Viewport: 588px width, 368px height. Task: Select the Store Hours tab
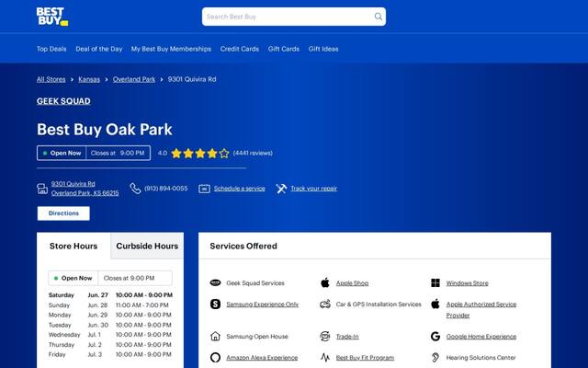(x=73, y=246)
